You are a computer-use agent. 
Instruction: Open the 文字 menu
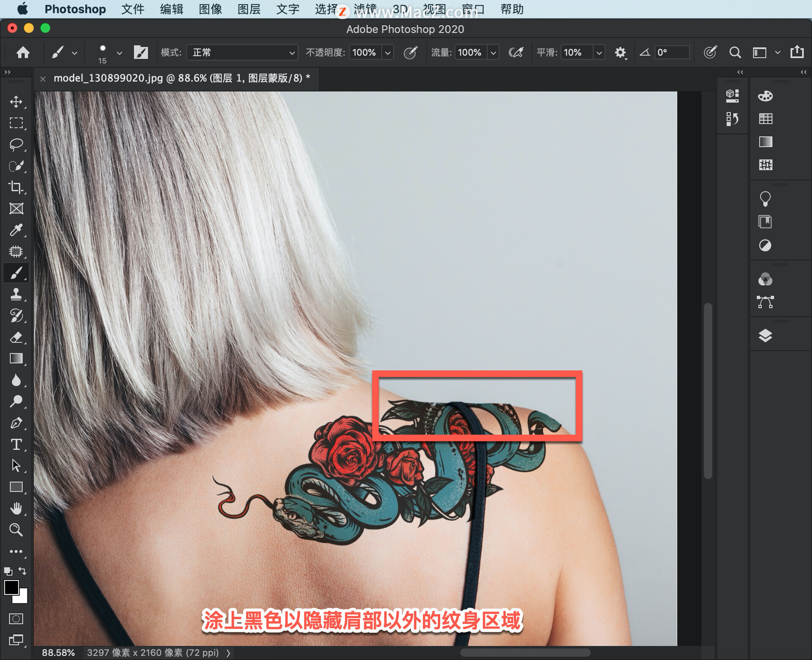(x=288, y=9)
